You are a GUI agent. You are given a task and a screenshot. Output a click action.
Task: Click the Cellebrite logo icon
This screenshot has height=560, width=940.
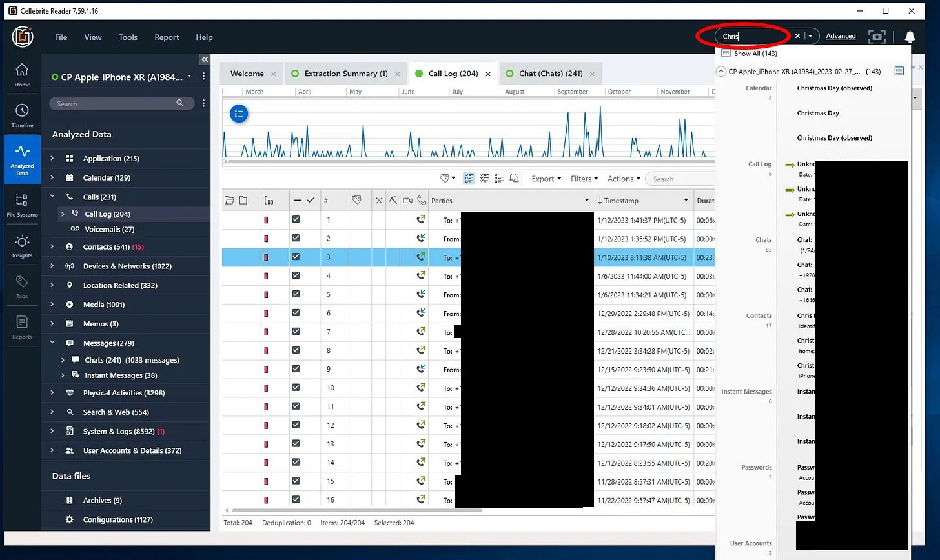point(23,37)
